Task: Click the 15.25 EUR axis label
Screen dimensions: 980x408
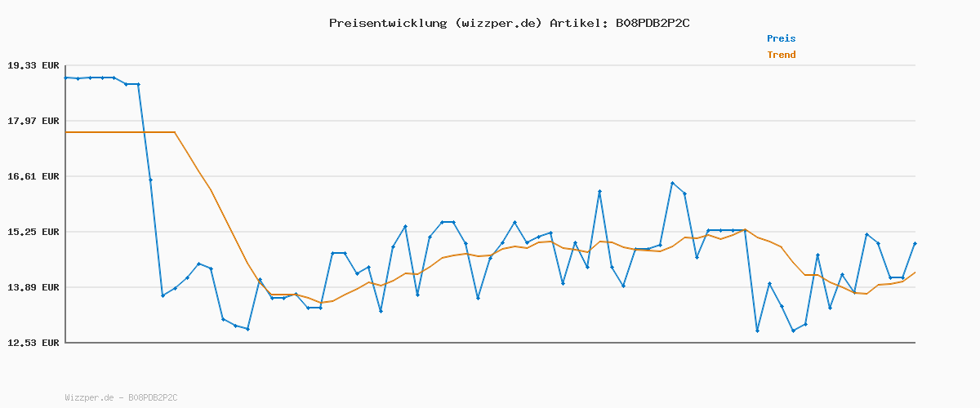Action: click(x=33, y=232)
